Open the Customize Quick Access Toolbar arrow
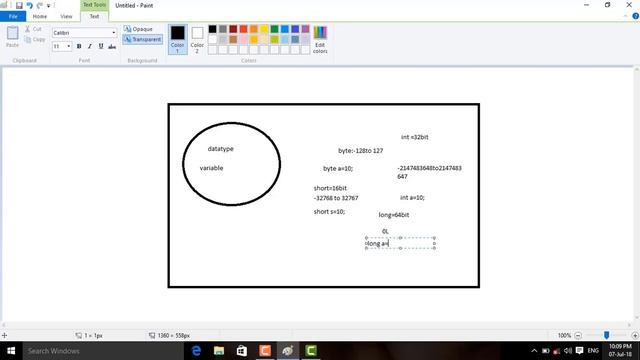Image resolution: width=640 pixels, height=360 pixels. coord(48,6)
